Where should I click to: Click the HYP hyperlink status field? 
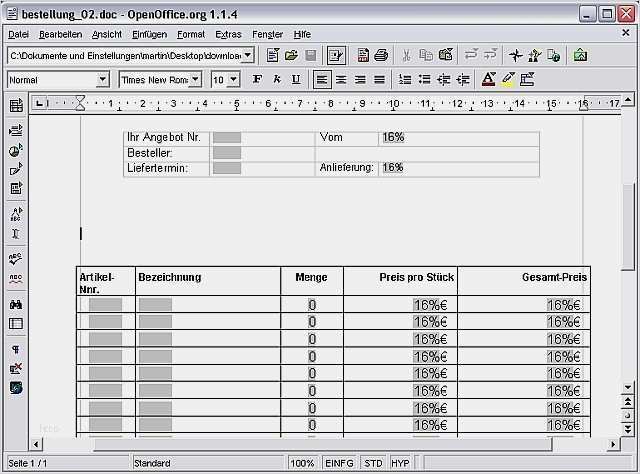400,463
